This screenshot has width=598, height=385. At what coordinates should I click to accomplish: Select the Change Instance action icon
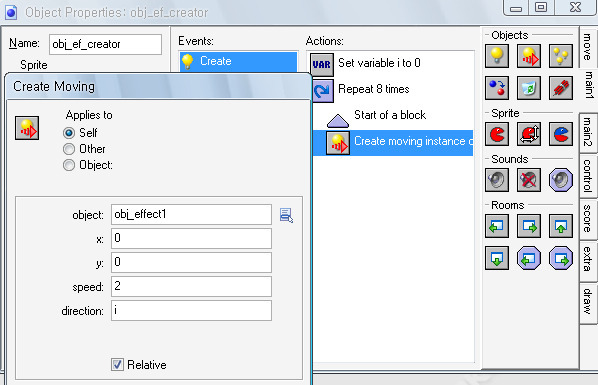point(497,88)
